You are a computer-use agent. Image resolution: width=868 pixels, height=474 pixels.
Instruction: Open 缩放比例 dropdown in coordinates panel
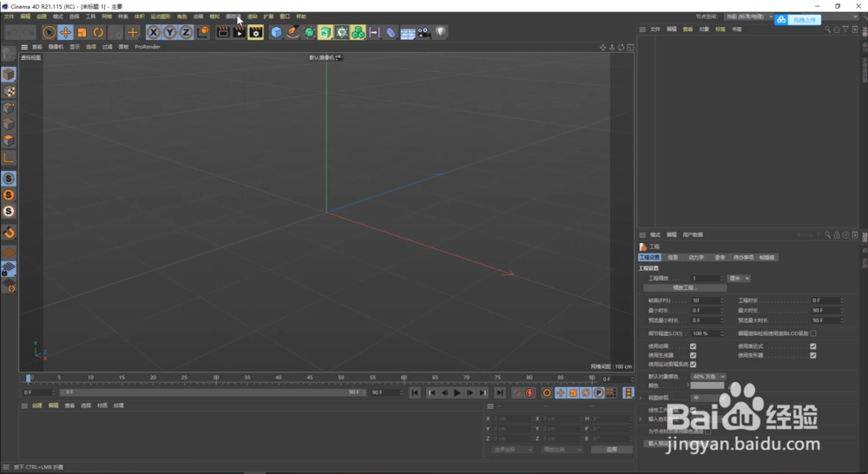tap(562, 450)
